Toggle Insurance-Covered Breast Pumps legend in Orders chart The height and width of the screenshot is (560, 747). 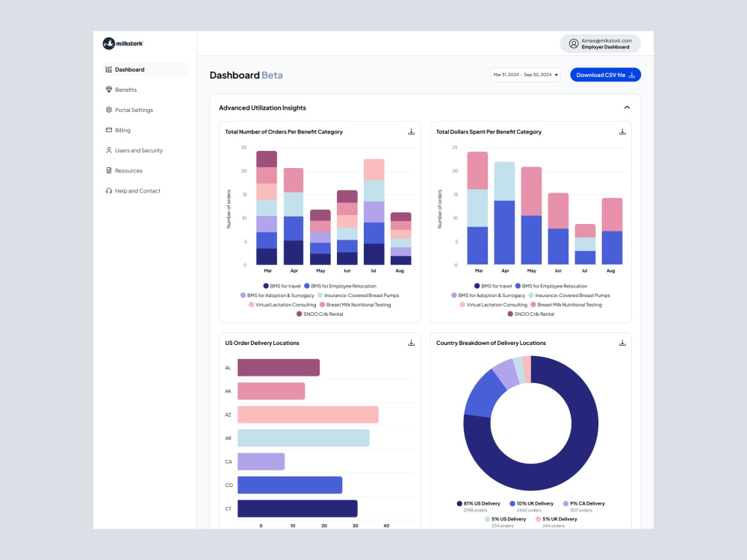[x=359, y=295]
